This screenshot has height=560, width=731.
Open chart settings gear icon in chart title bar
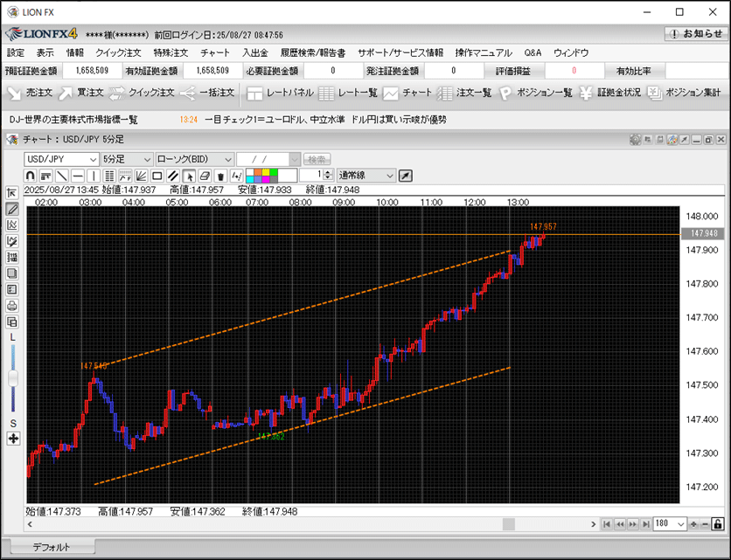point(635,139)
